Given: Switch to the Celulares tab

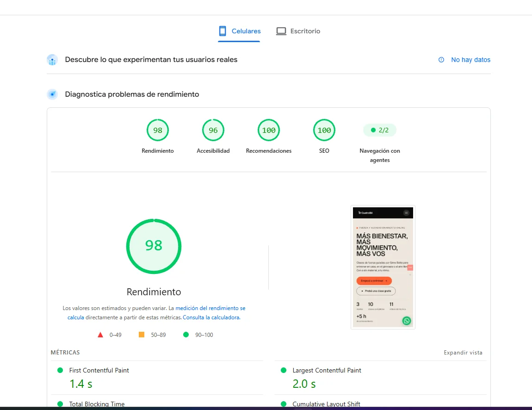Looking at the screenshot, I should pos(239,31).
